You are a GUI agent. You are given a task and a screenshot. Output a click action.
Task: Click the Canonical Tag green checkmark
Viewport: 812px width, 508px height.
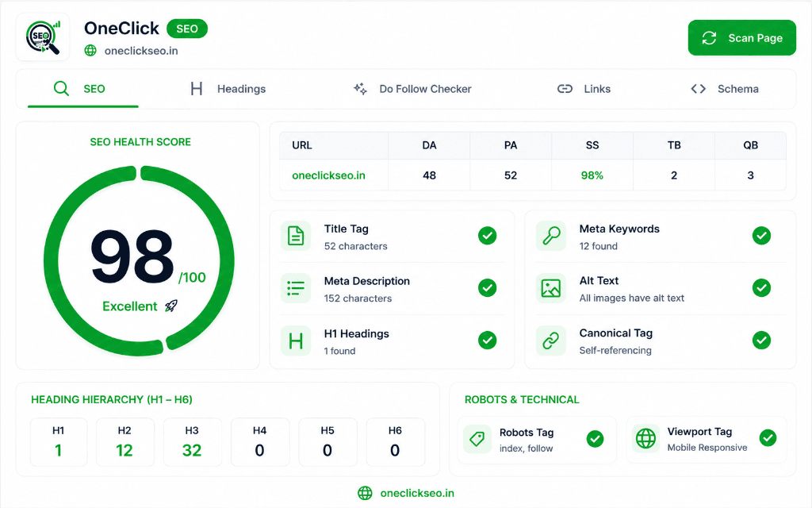point(761,340)
